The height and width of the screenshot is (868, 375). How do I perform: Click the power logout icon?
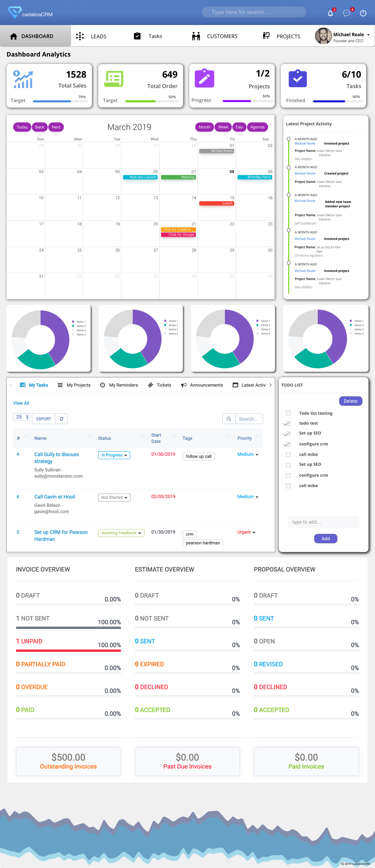[x=363, y=13]
